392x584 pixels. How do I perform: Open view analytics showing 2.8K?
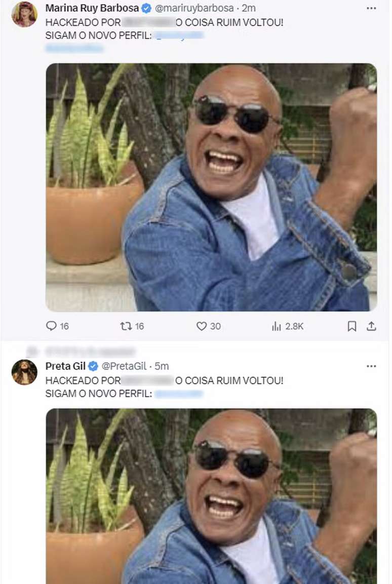point(277,326)
